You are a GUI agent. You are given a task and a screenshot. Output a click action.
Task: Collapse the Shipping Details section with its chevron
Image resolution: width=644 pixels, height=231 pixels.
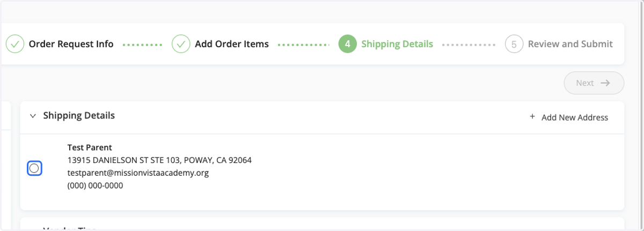33,116
